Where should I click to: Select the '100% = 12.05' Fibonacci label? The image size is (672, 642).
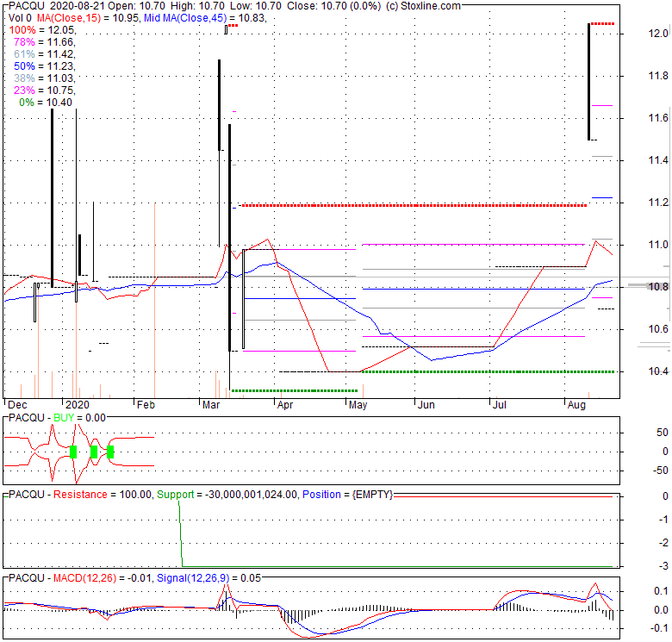point(42,30)
